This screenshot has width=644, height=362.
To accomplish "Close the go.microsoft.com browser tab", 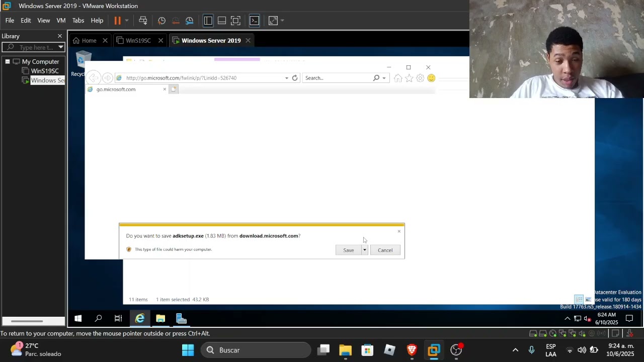I will 165,89.
